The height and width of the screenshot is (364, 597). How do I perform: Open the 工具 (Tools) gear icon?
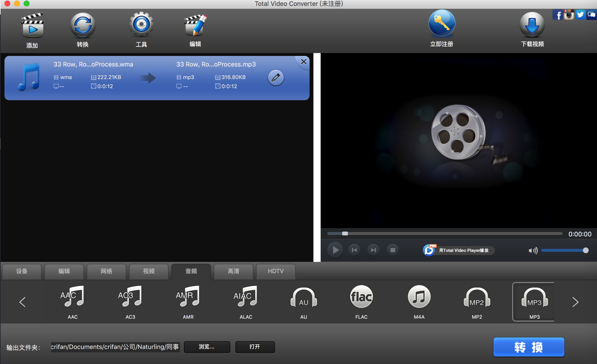tap(141, 25)
